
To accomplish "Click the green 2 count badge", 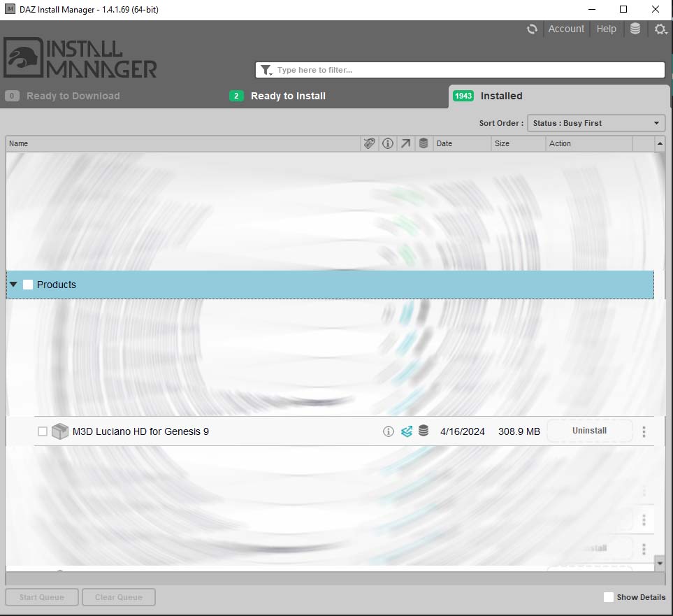I will pos(236,96).
